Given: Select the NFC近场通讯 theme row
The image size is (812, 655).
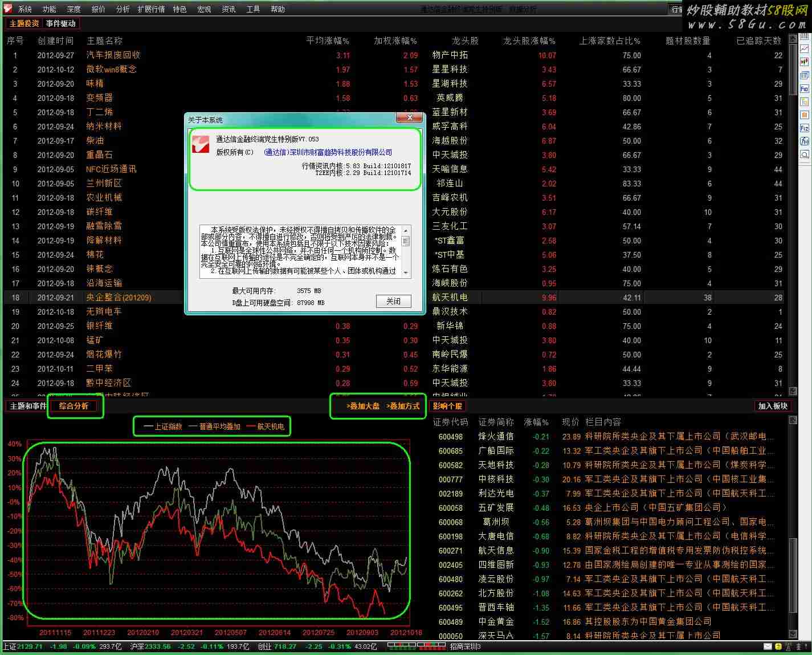Looking at the screenshot, I should click(x=393, y=169).
